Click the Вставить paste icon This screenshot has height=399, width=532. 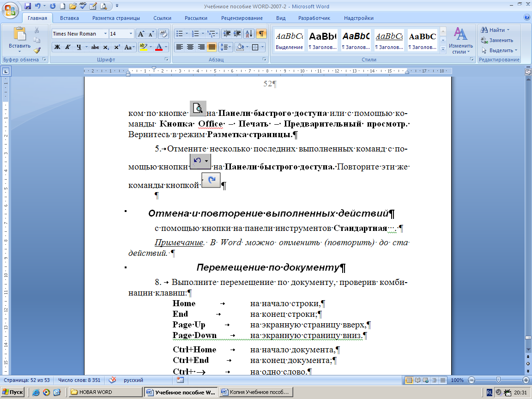[20, 34]
